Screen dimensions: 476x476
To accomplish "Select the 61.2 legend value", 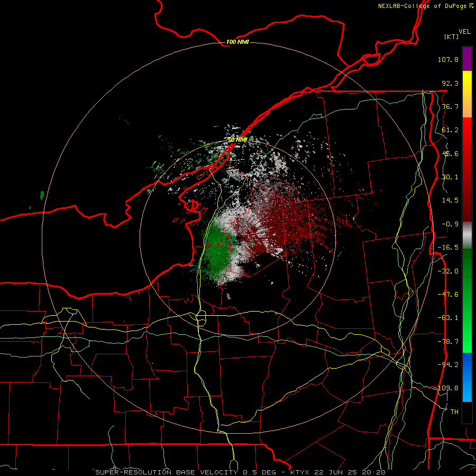I will (450, 130).
